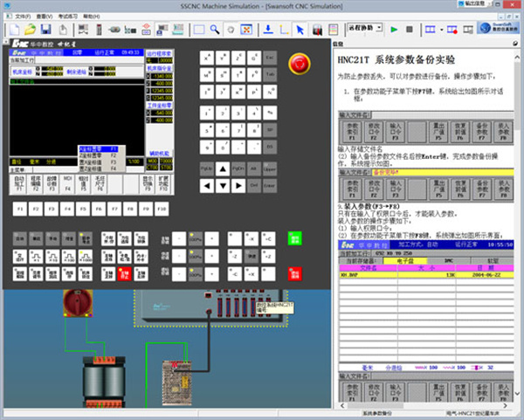Select the arrow pointer tool in toolbar
This screenshot has width=524, height=420.
tap(300, 30)
